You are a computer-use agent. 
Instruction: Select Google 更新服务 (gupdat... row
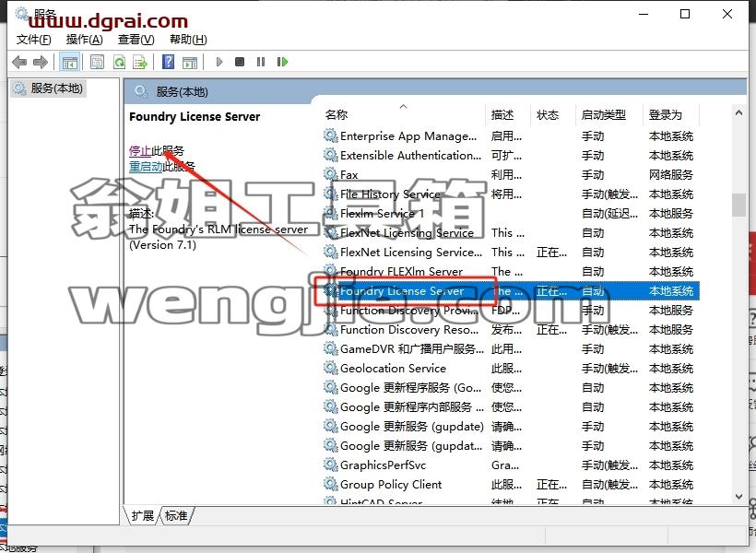coord(511,445)
